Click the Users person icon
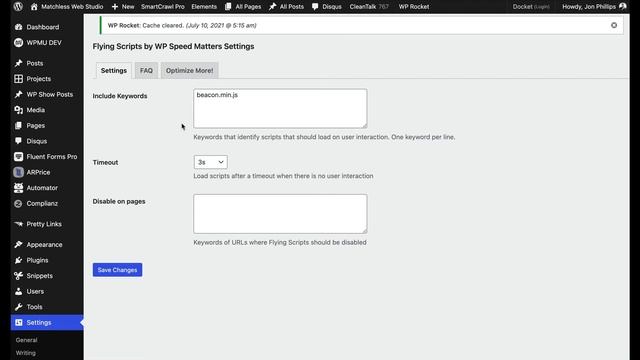Viewport: 640px width, 360px height. 18,291
